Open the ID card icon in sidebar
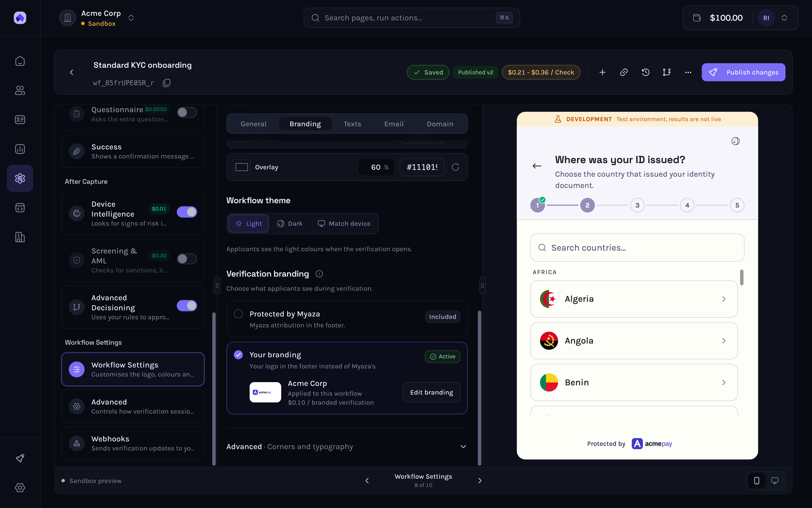812x508 pixels. 20,120
